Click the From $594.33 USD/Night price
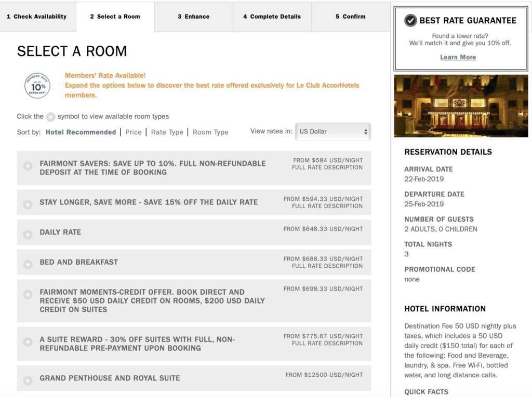This screenshot has height=397, width=532. click(x=323, y=199)
